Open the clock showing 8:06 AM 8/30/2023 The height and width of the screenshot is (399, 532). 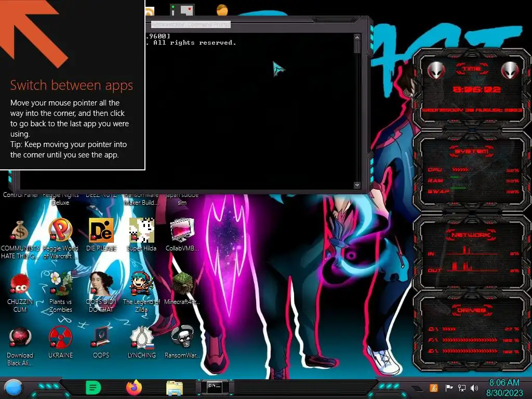point(504,388)
